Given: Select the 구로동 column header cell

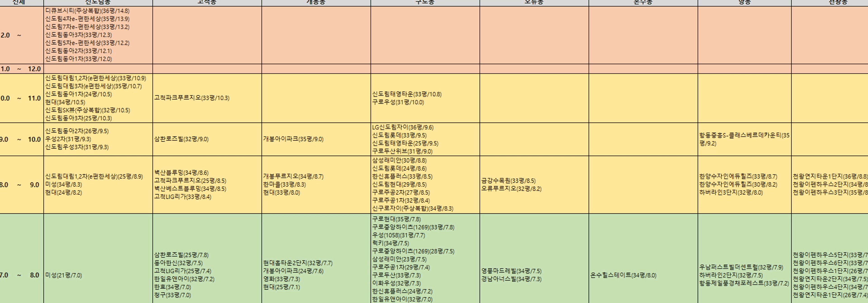Looking at the screenshot, I should 425,2.
